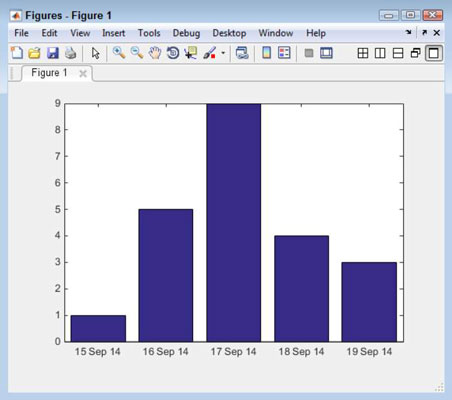Activate the Zoom Out tool
This screenshot has height=400, width=452.
pos(137,53)
